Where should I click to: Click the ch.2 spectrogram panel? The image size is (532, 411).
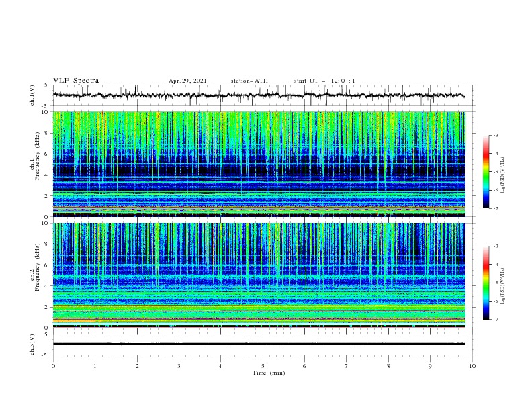[259, 275]
